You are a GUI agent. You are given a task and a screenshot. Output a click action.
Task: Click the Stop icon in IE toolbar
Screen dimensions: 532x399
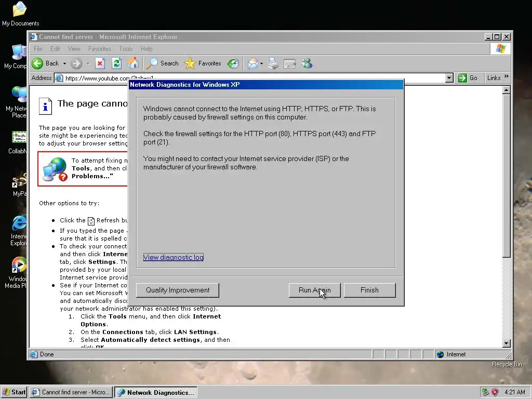click(x=100, y=63)
